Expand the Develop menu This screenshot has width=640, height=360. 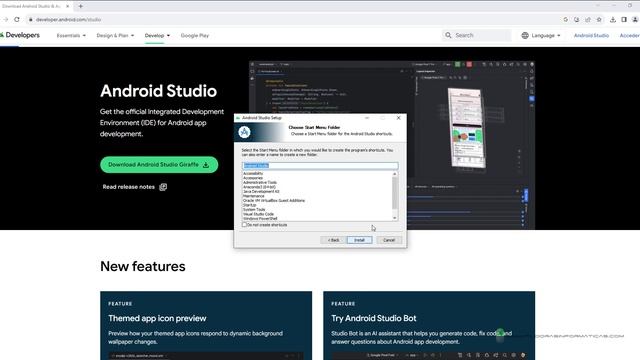point(157,36)
